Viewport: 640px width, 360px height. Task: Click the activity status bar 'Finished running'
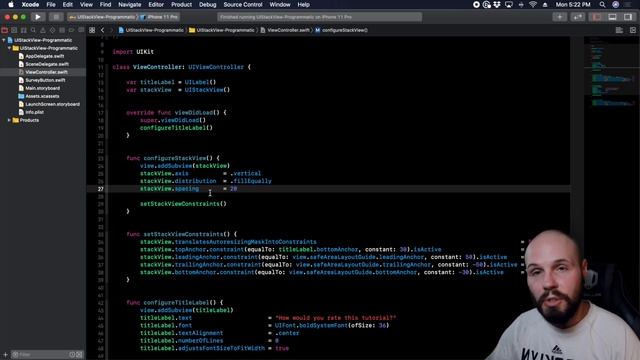click(x=320, y=17)
